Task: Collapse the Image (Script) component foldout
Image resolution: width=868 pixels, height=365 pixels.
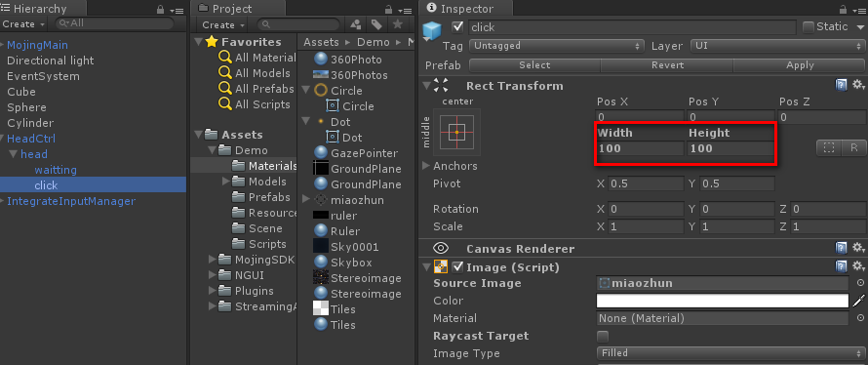Action: coord(425,267)
